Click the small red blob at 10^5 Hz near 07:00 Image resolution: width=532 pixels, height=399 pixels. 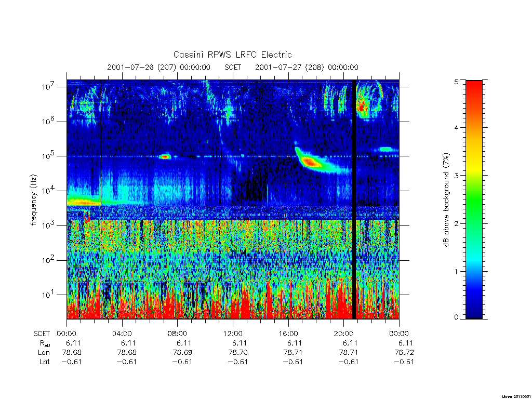click(165, 156)
